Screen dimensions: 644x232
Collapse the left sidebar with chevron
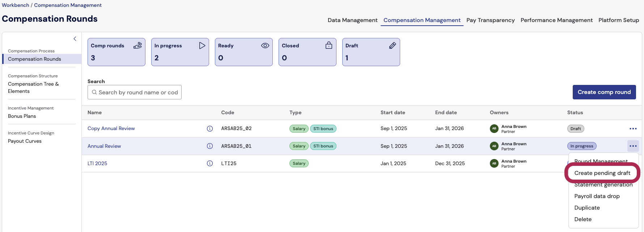point(75,39)
